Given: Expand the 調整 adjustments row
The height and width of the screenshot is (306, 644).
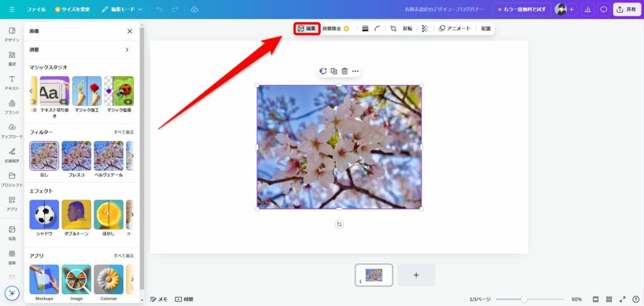Looking at the screenshot, I should pyautogui.click(x=81, y=50).
